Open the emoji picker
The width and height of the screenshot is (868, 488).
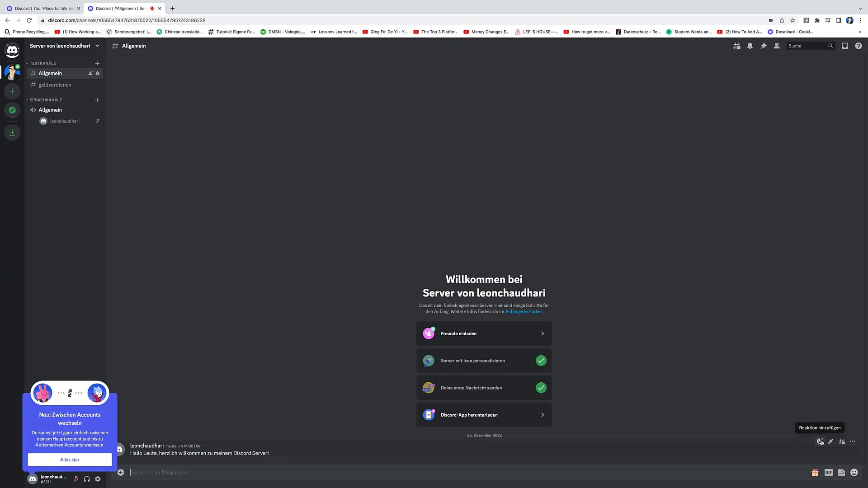pyautogui.click(x=854, y=473)
